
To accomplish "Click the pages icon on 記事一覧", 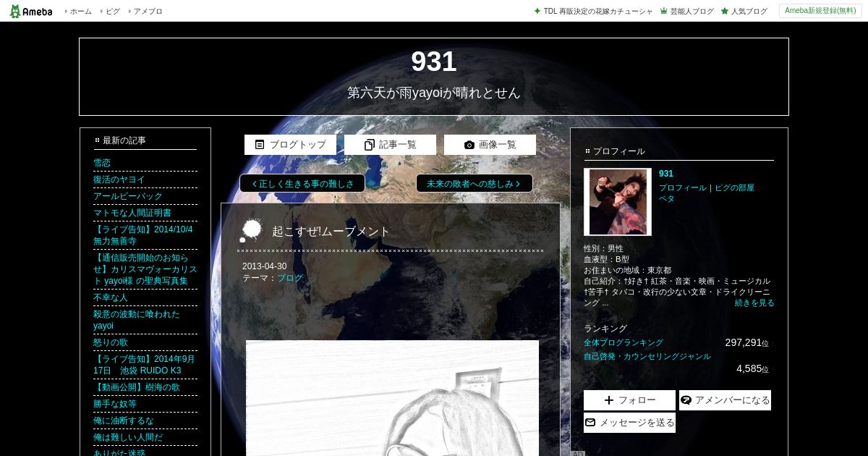I will coord(370,145).
